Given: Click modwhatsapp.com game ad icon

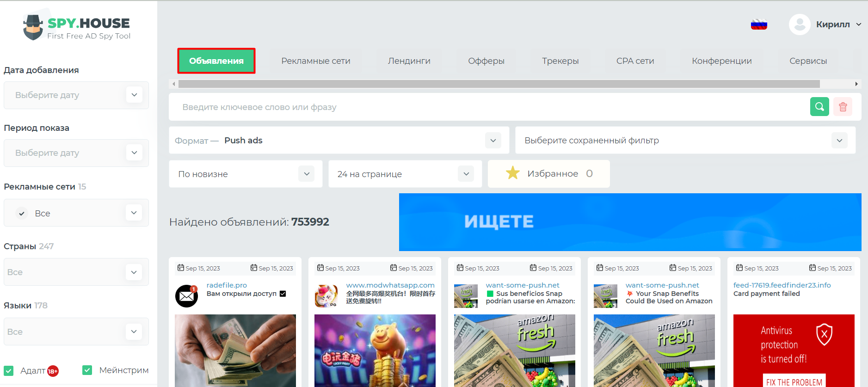Looking at the screenshot, I should (x=326, y=296).
